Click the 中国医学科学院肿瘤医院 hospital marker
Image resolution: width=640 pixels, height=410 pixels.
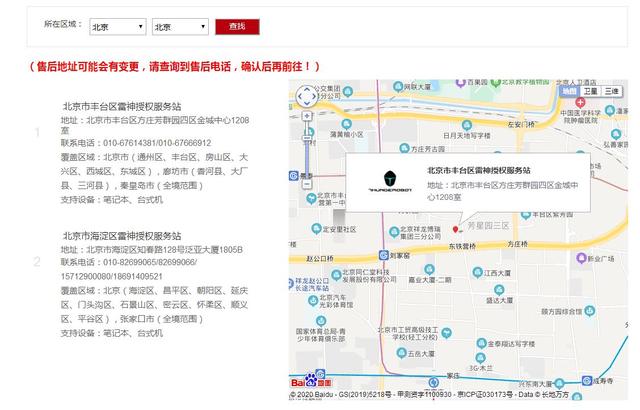580,102
